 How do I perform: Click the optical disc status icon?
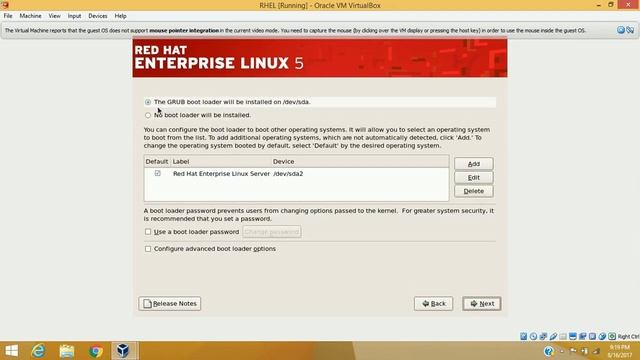pos(533,336)
